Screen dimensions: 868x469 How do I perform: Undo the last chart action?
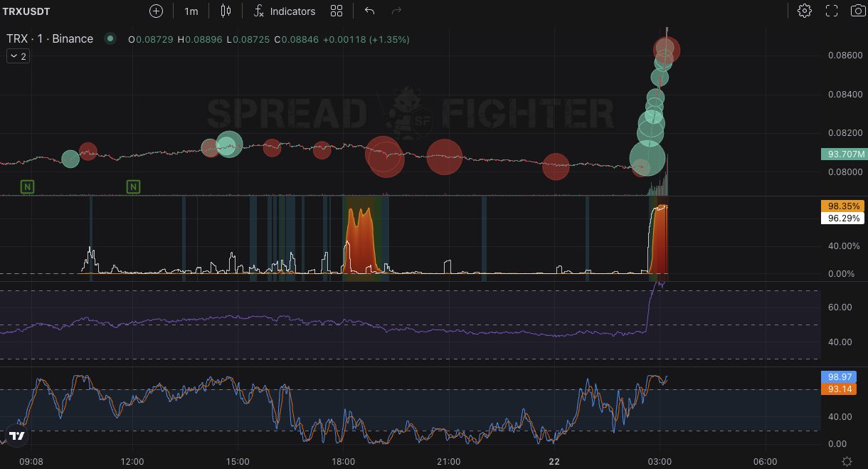coord(369,11)
